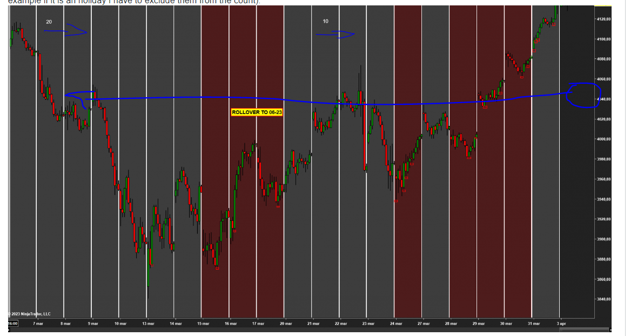The image size is (644, 336).
Task: Click the 7 mar date label
Action: (x=38, y=324)
